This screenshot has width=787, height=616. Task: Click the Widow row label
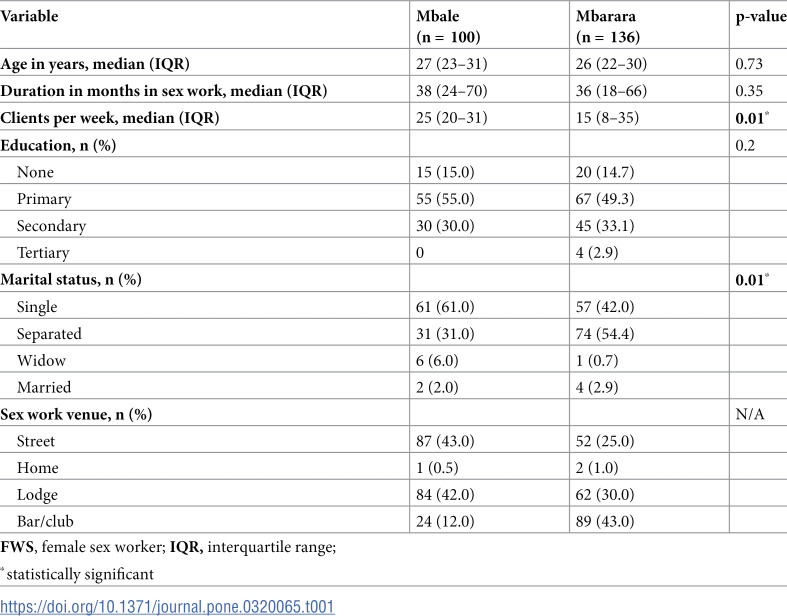pos(41,360)
